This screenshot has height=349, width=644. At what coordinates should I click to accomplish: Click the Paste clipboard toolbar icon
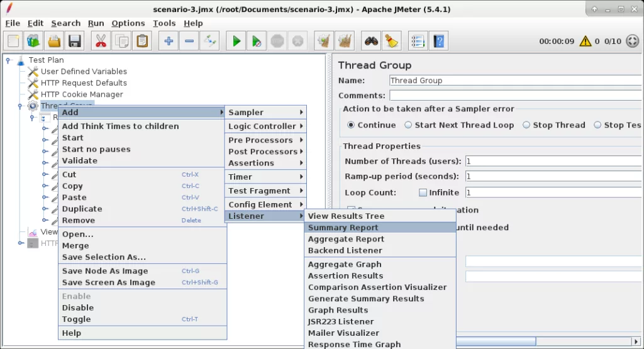142,41
